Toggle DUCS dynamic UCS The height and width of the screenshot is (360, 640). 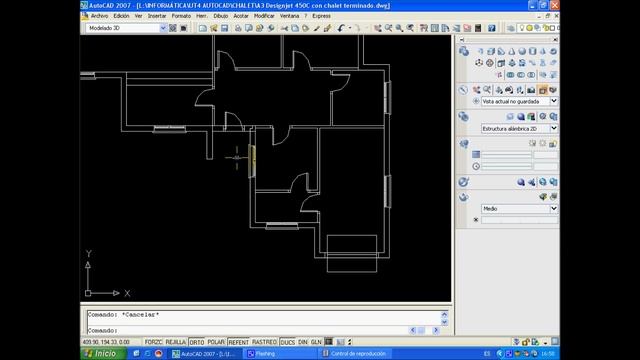click(x=287, y=342)
